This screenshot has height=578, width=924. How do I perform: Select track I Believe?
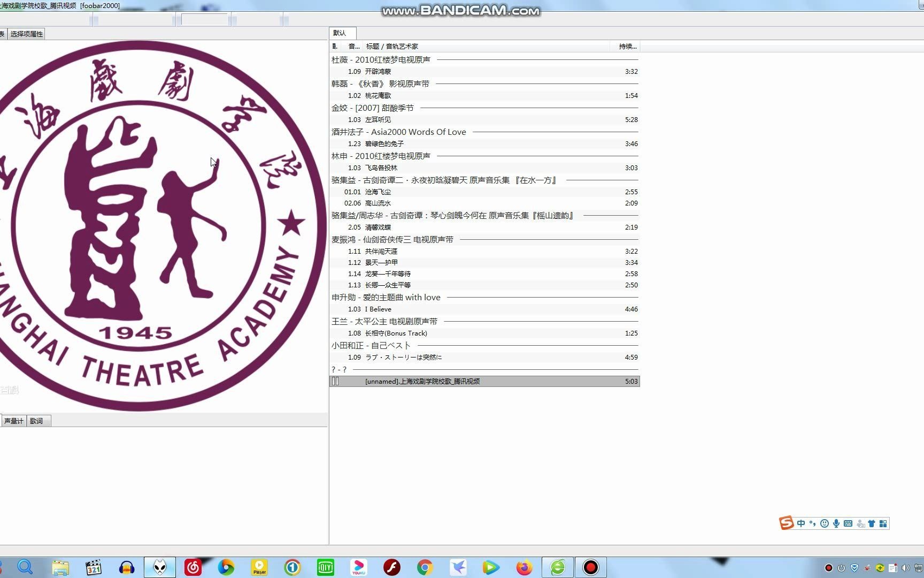point(484,309)
